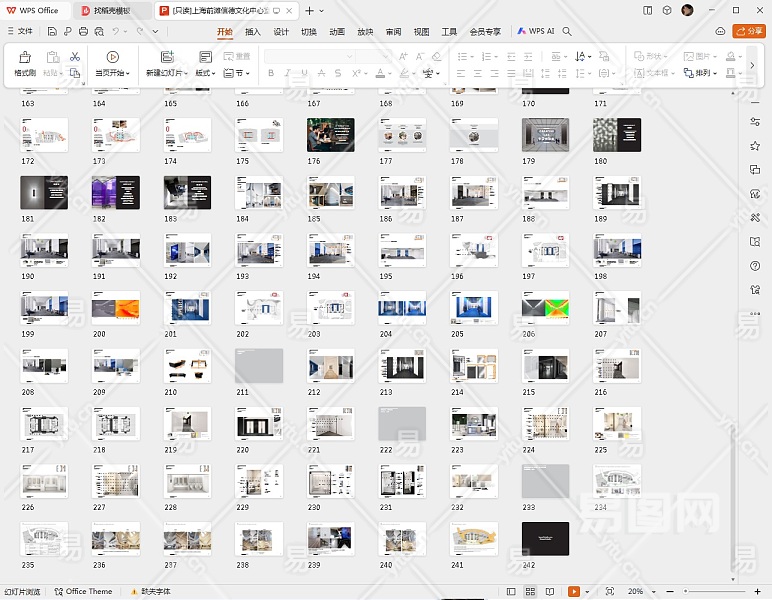Expand the Layout (版式) dropdown
772x600 pixels.
click(x=205, y=73)
